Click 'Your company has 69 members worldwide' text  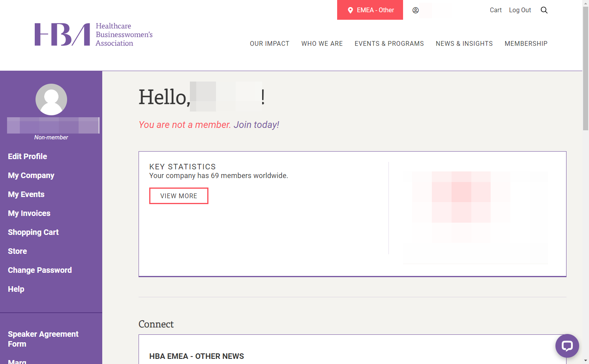[219, 176]
